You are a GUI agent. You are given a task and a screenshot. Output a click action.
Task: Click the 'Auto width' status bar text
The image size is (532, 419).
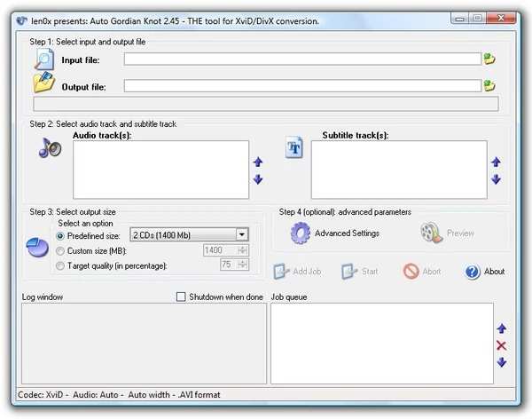(x=149, y=394)
